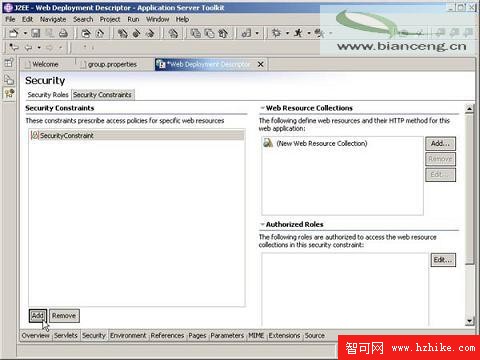Open the Edit menu
480x360 pixels.
click(27, 19)
